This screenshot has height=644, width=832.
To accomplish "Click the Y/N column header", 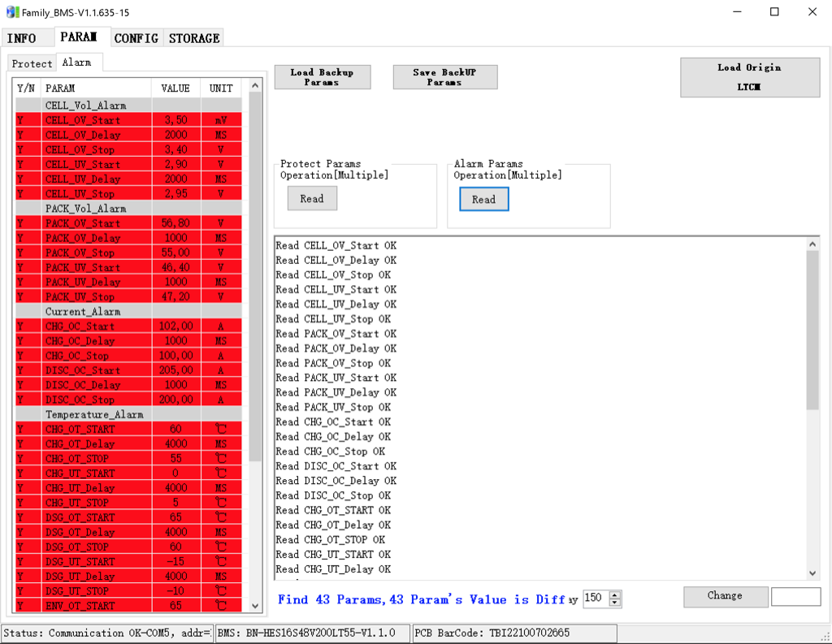I will pyautogui.click(x=26, y=88).
